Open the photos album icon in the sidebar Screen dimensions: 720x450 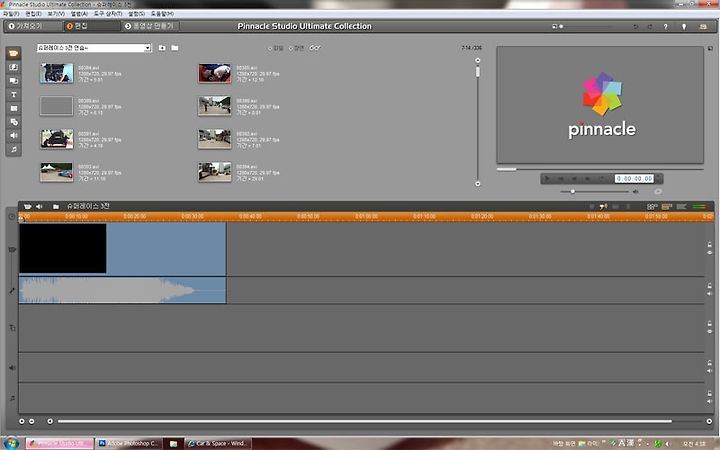coord(14,108)
